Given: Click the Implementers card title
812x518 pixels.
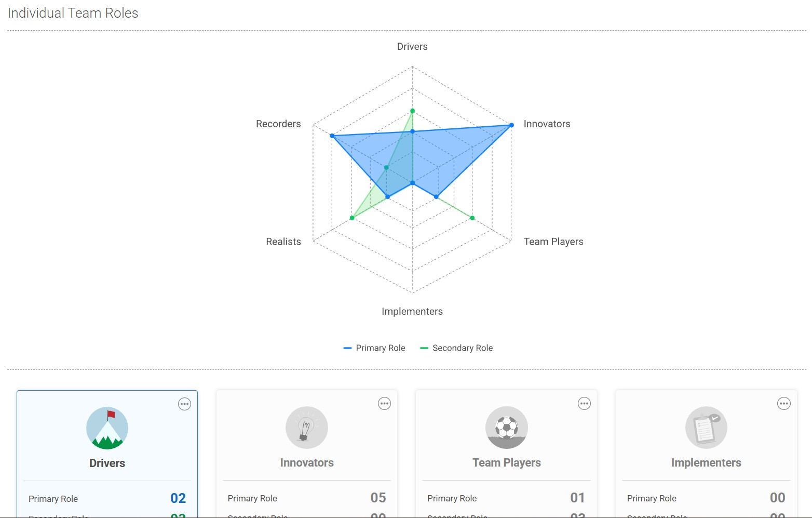Looking at the screenshot, I should pos(706,463).
